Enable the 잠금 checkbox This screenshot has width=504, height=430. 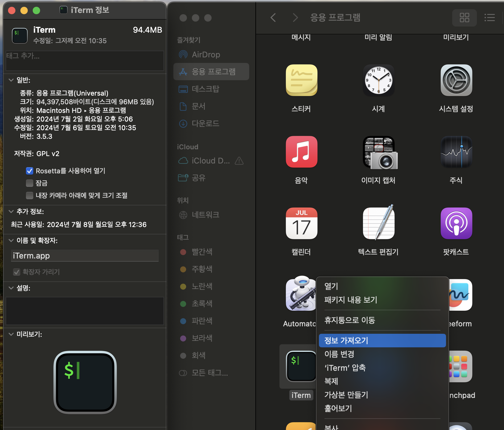(x=30, y=183)
